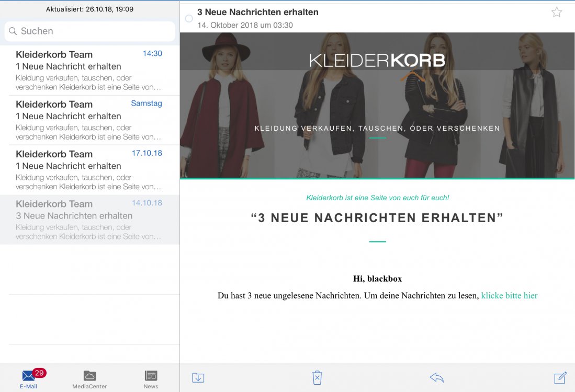The height and width of the screenshot is (392, 575).
Task: Open the Kleiderkorb email from Samstag
Action: point(89,120)
